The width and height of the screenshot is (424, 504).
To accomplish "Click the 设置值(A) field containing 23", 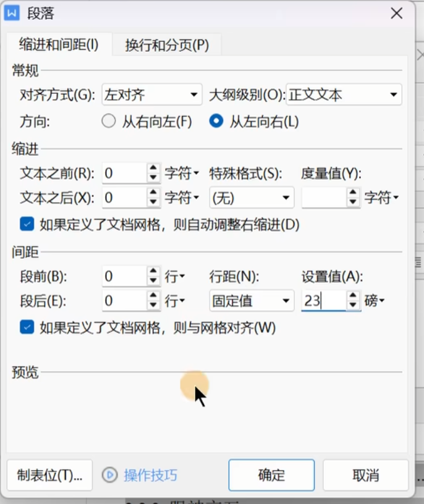I will point(324,301).
